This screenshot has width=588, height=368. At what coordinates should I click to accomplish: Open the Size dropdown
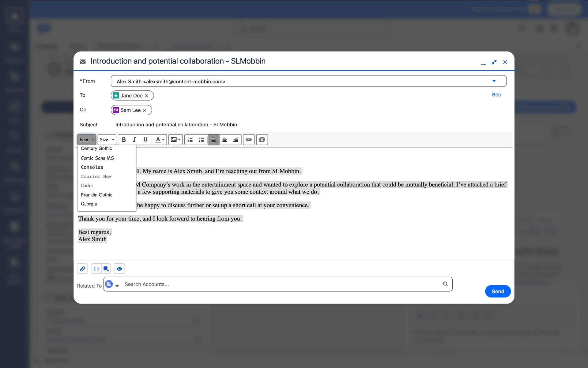coord(107,140)
